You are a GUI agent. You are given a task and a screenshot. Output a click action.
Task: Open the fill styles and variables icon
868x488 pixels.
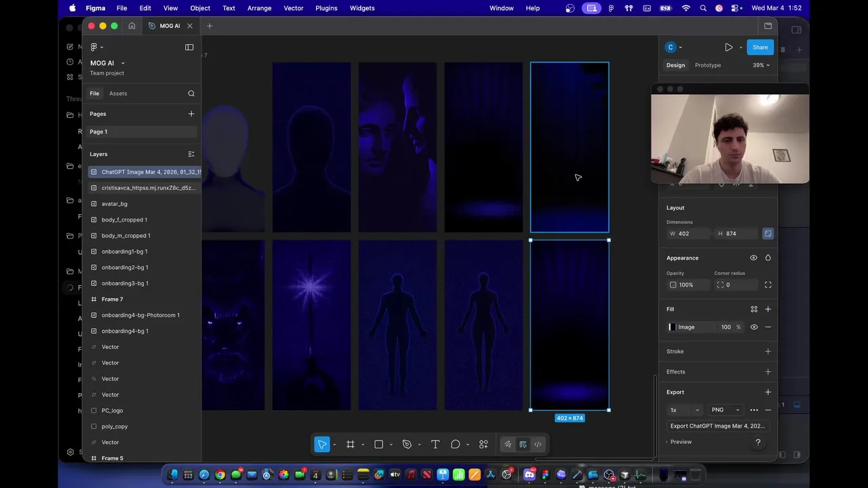[x=754, y=309]
